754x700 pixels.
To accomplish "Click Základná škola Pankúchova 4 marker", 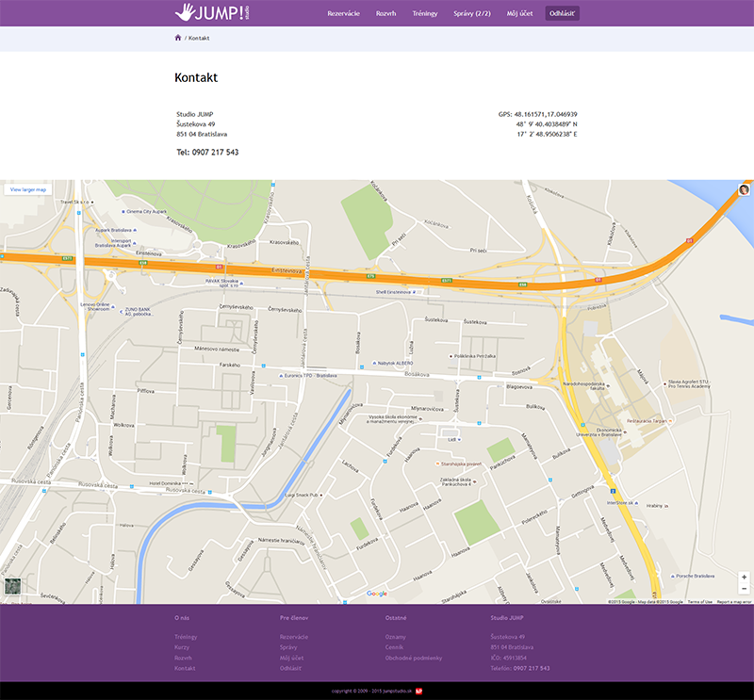I will point(458,481).
